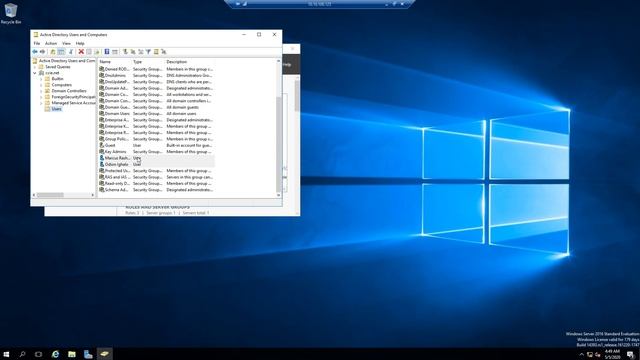Open the File menu

[37, 43]
